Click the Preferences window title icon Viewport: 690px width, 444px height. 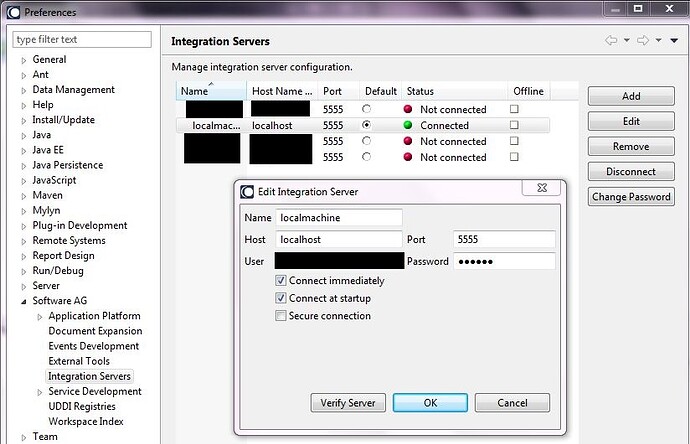click(x=14, y=12)
